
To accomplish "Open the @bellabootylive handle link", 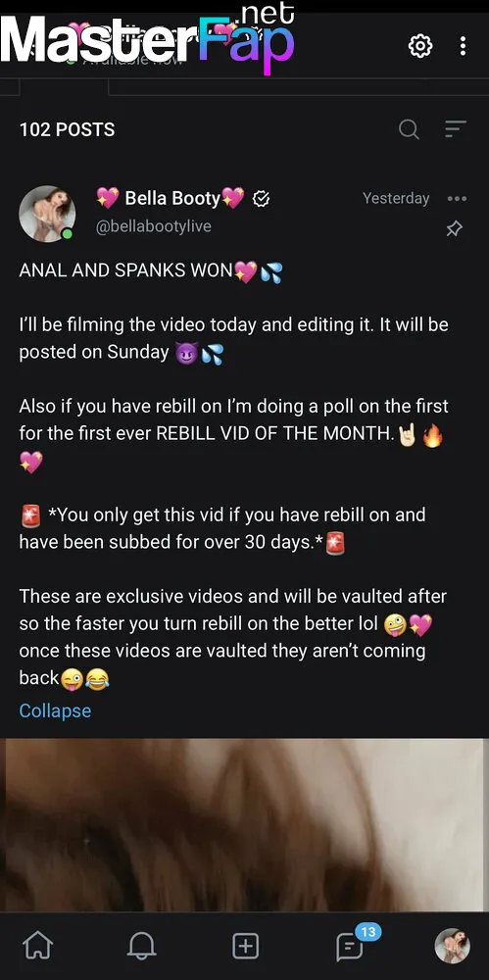I will pyautogui.click(x=153, y=226).
